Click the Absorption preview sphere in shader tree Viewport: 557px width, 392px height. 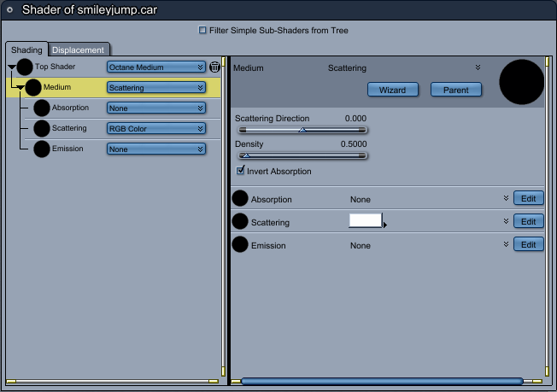coord(42,108)
